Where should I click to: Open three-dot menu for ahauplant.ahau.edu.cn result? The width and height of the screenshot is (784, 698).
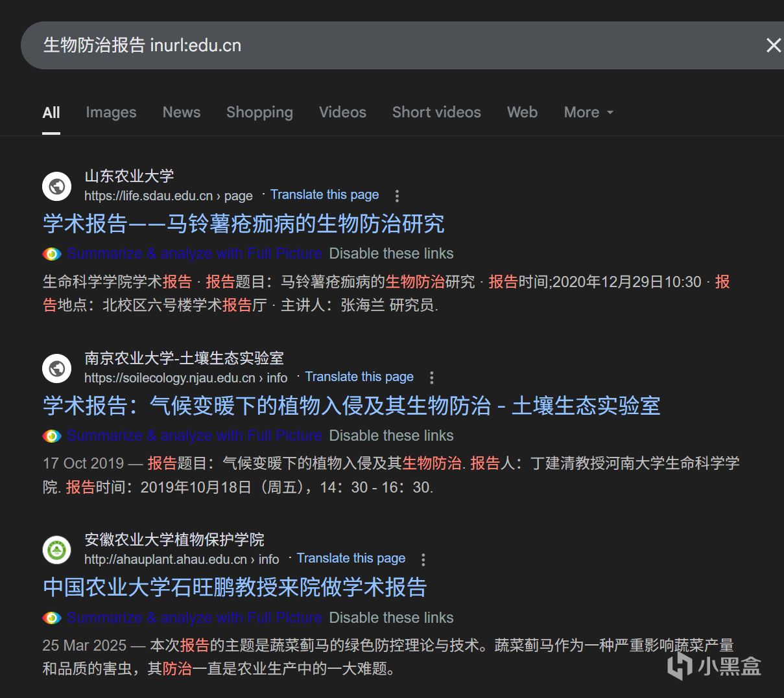click(x=423, y=559)
